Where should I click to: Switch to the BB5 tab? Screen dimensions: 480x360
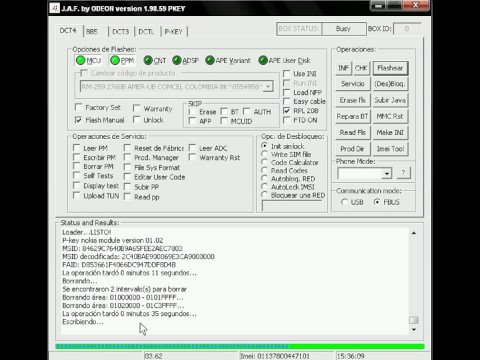(92, 32)
